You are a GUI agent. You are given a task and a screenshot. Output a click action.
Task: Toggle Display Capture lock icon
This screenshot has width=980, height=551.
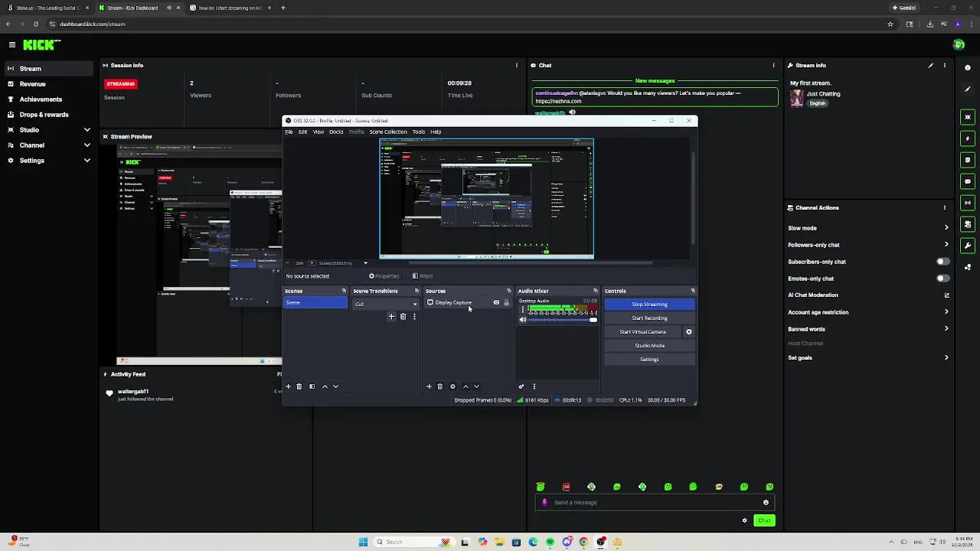click(506, 303)
